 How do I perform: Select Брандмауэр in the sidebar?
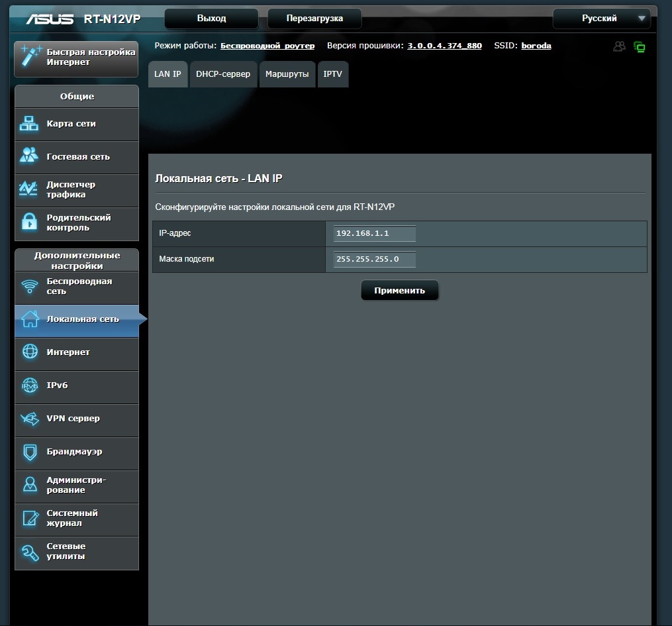click(77, 453)
